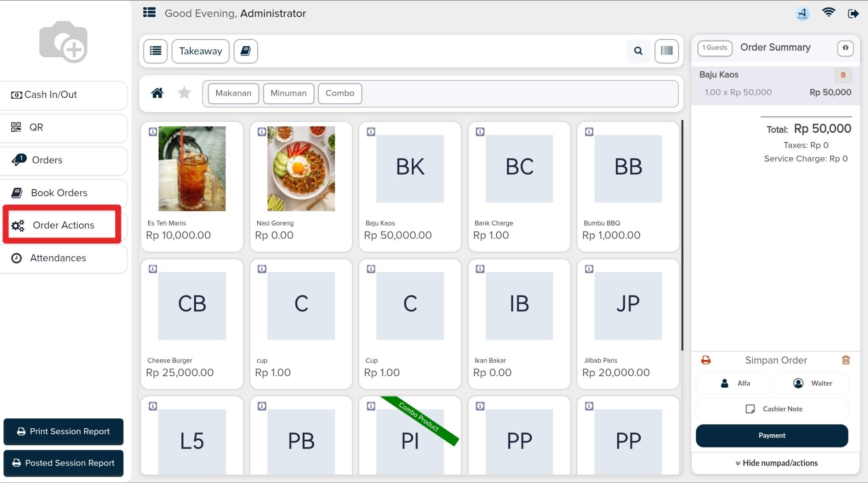The height and width of the screenshot is (483, 868).
Task: Select the Minuman category tab
Action: point(288,93)
